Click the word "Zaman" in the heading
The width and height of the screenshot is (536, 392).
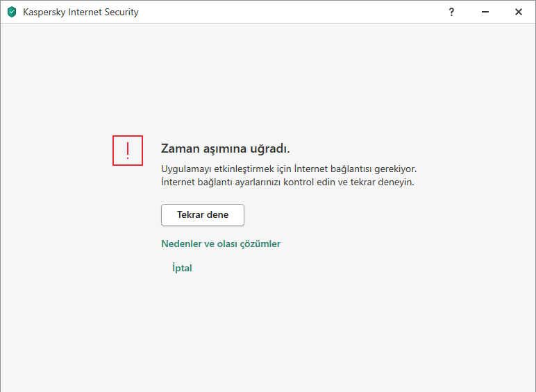click(176, 148)
